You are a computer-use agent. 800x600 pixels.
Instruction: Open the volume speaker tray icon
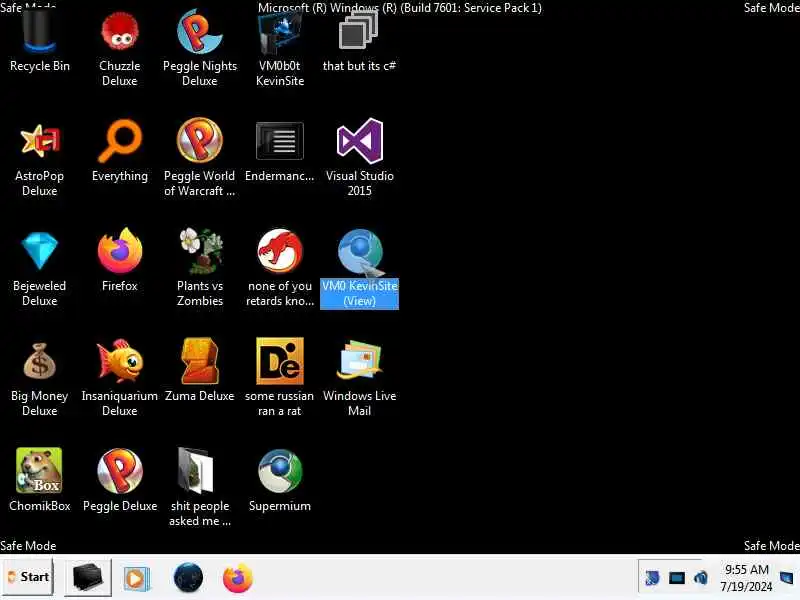pos(701,578)
